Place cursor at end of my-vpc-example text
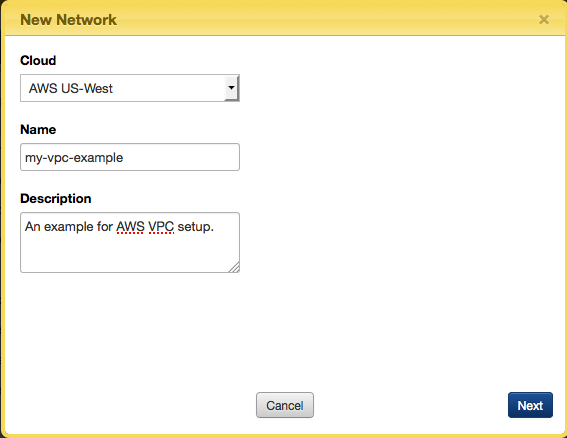Viewport: 567px width, 438px height. point(124,158)
